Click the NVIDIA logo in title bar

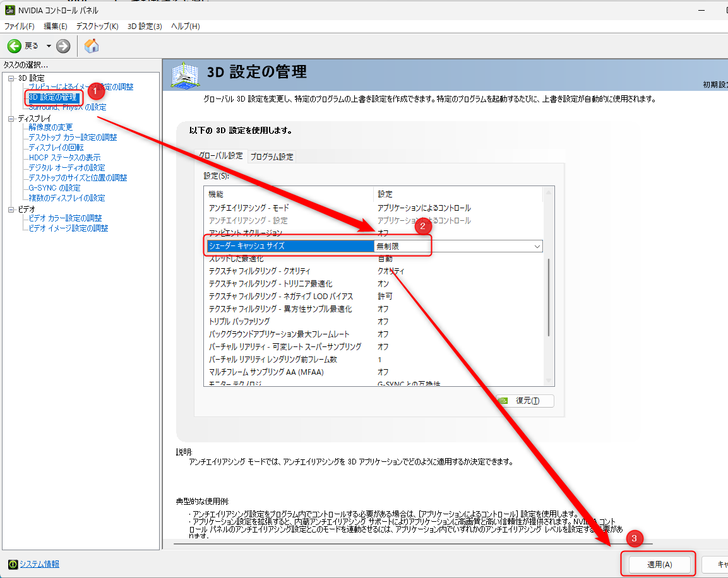[x=9, y=11]
